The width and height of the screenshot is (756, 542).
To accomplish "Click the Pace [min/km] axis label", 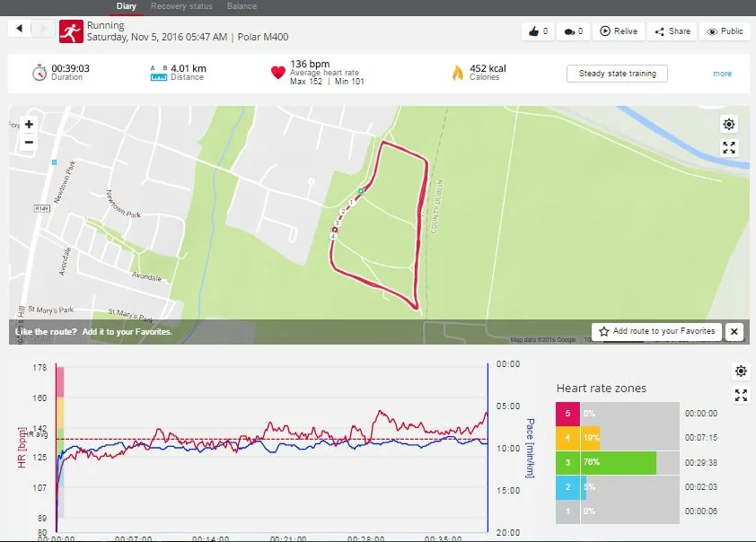I will click(x=530, y=448).
